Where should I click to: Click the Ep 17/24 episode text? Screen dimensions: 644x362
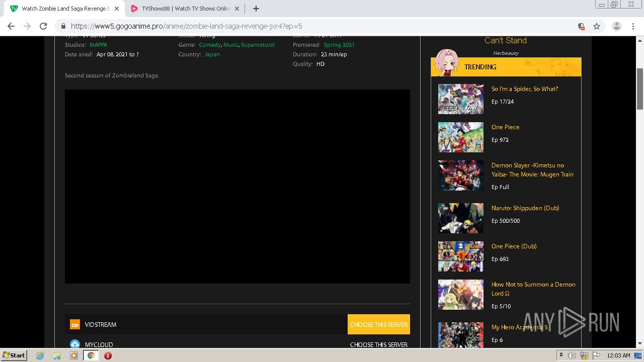[503, 102]
